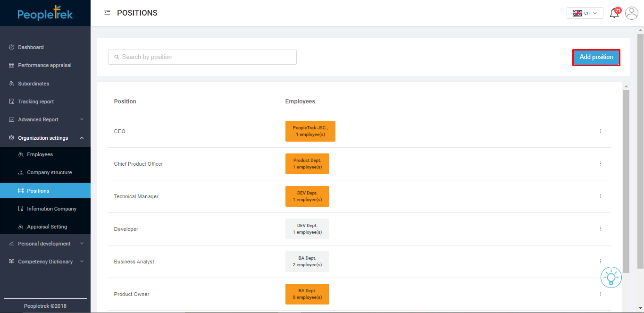
Task: Click the user profile avatar icon
Action: click(631, 13)
